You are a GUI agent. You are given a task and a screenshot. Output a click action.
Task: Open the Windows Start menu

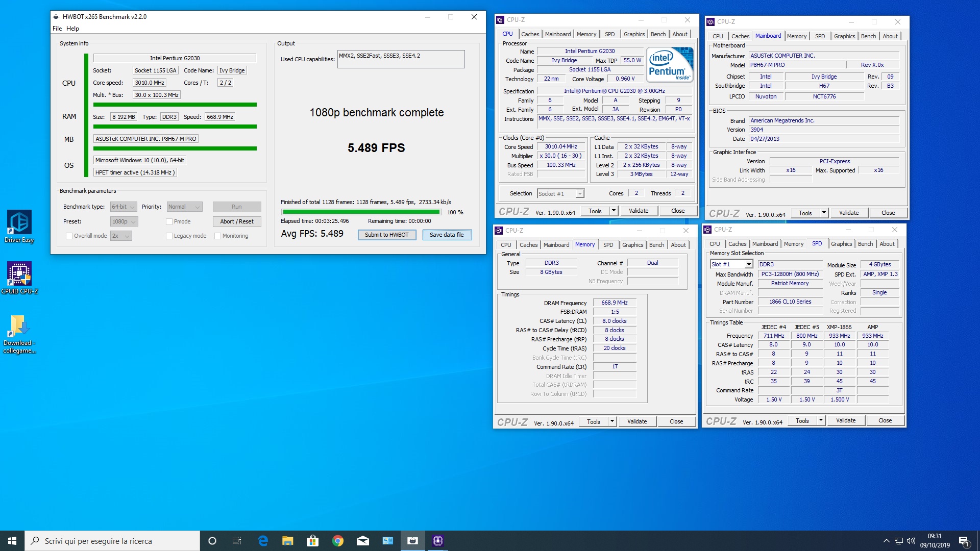coord(12,541)
